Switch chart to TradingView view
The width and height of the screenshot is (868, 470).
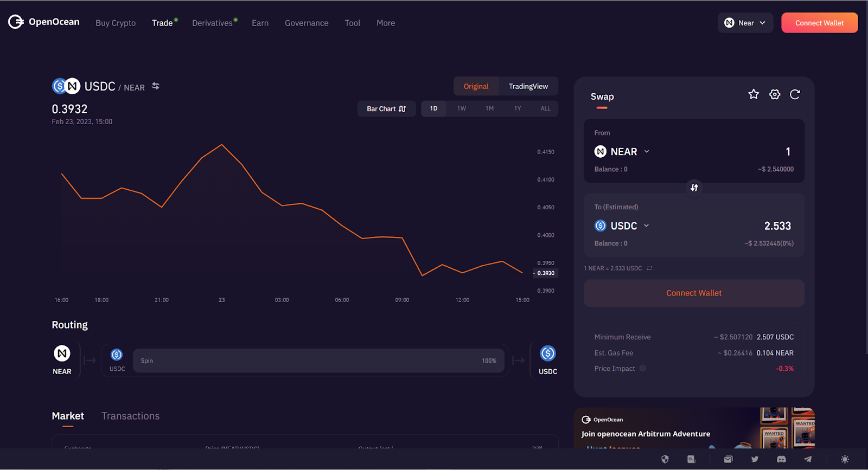point(528,86)
